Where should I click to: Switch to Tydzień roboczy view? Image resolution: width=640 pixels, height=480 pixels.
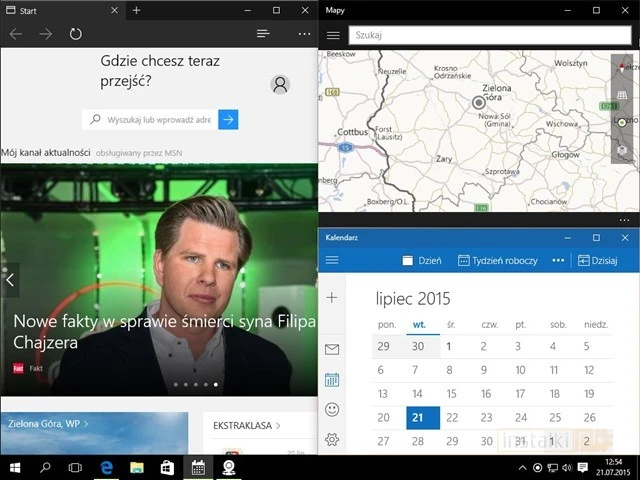click(x=498, y=260)
